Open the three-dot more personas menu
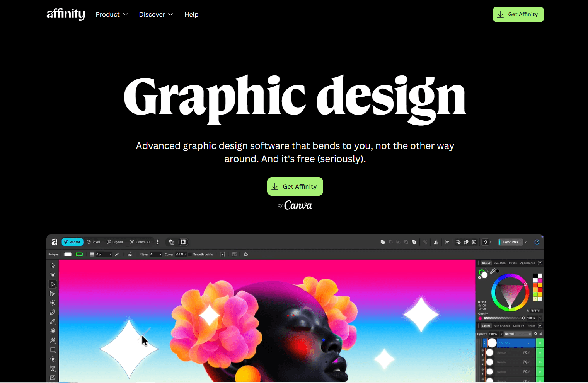The height and width of the screenshot is (383, 588). click(x=158, y=242)
